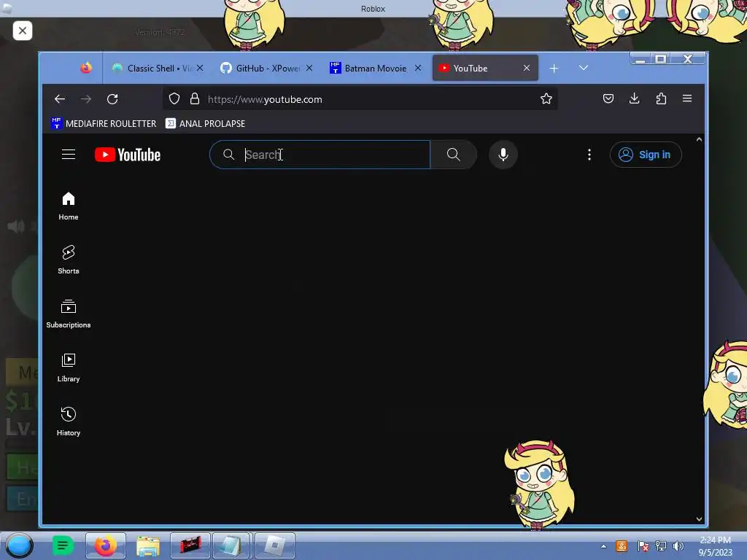Screen dimensions: 747x560
Task: Bookmark this page with star
Action: (x=546, y=98)
